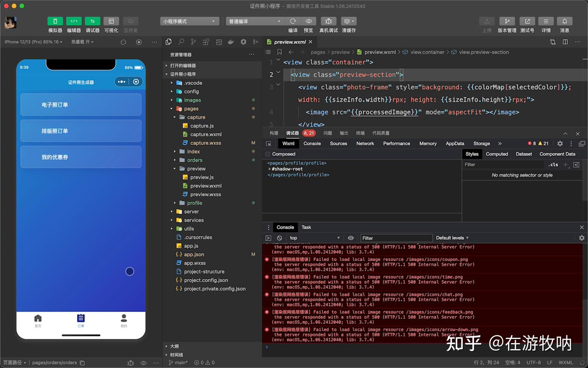This screenshot has height=368, width=588.
Task: Click the 真机调试 bug icon in toolbar
Action: [x=328, y=21]
